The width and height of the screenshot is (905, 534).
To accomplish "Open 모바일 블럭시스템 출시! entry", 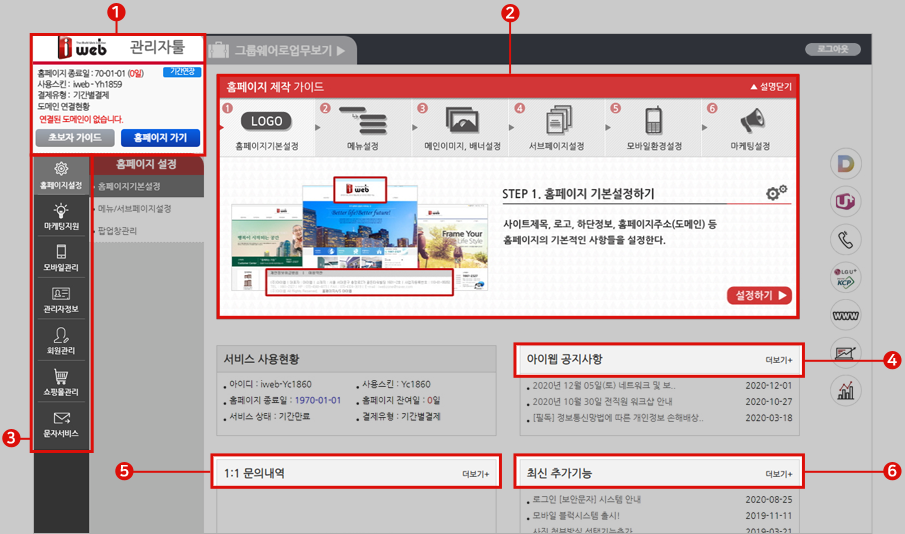I will (576, 516).
